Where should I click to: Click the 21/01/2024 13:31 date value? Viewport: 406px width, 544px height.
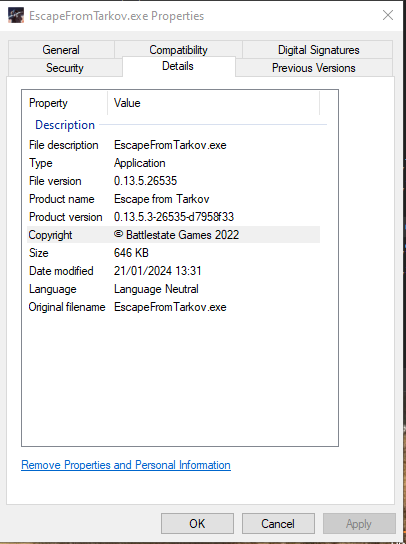(158, 271)
